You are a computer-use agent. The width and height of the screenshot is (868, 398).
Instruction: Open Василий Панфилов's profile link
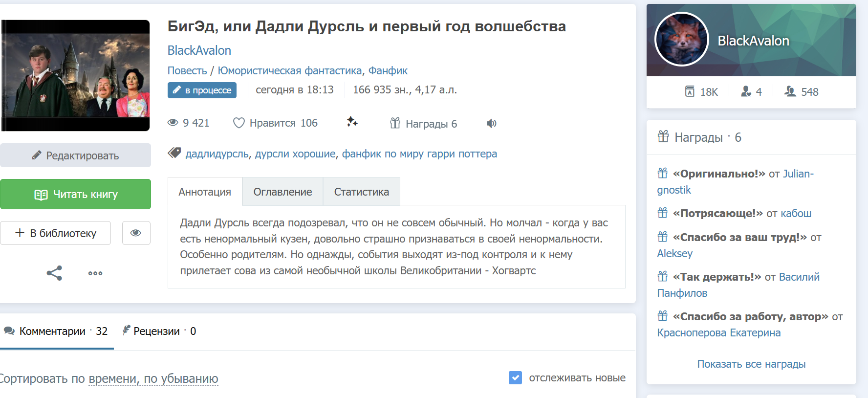pyautogui.click(x=738, y=285)
